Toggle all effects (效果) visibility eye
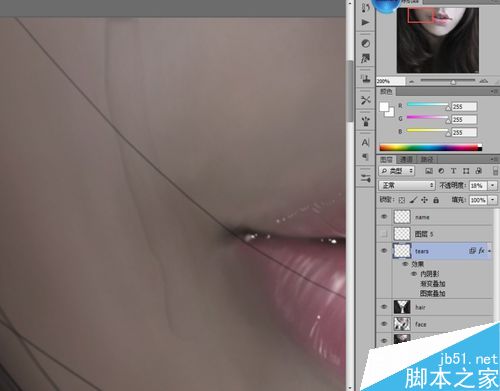Viewport: 500px width, 391px height. tap(405, 264)
